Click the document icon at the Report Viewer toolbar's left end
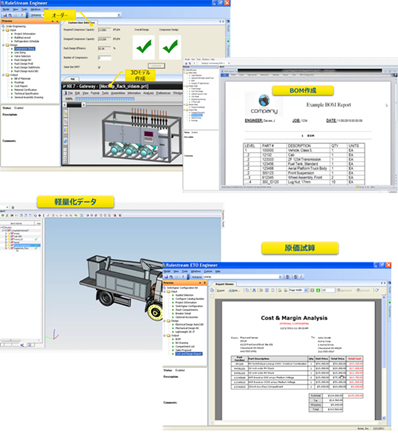The image size is (398, 433). (x=212, y=290)
